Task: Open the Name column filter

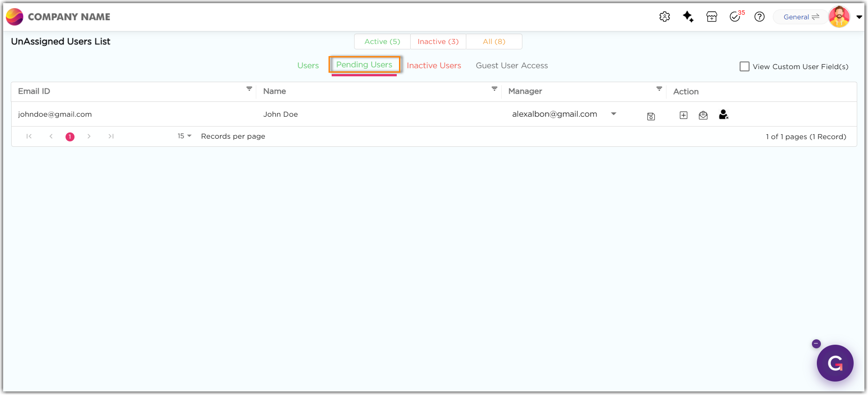Action: point(494,89)
